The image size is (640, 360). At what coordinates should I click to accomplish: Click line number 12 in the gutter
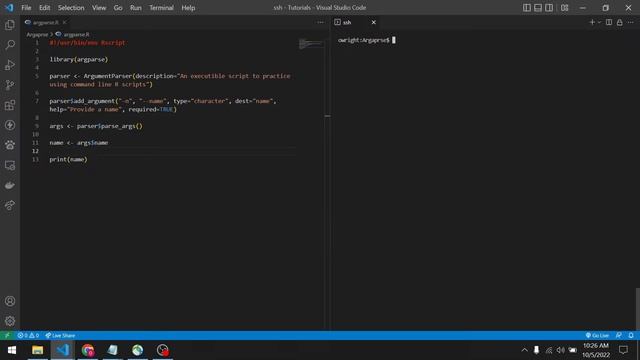tap(36, 151)
